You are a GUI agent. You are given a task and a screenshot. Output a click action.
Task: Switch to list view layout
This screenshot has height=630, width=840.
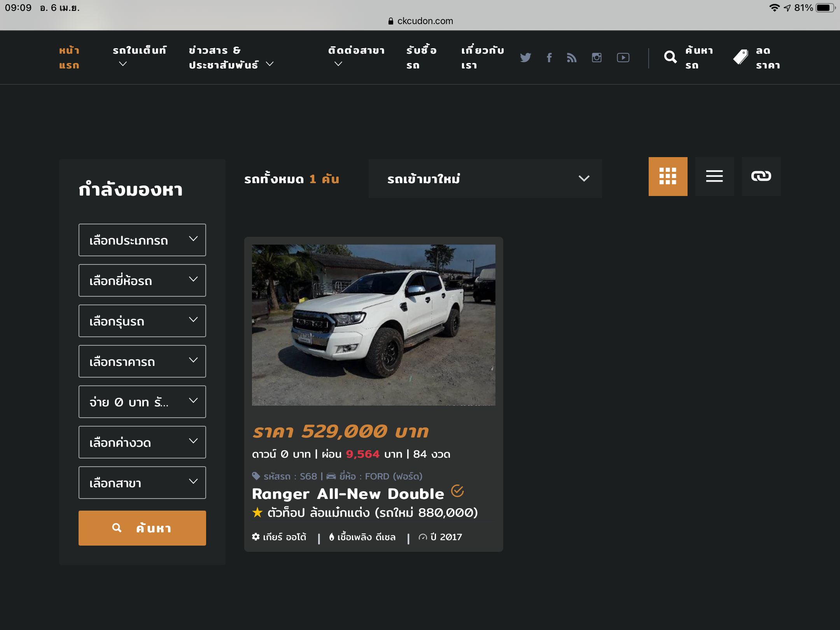tap(714, 177)
